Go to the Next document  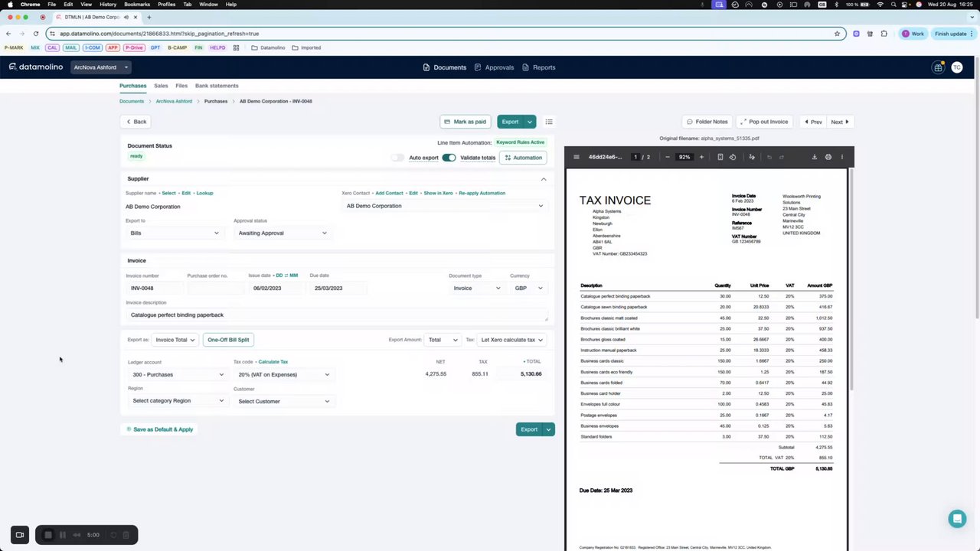(x=840, y=122)
